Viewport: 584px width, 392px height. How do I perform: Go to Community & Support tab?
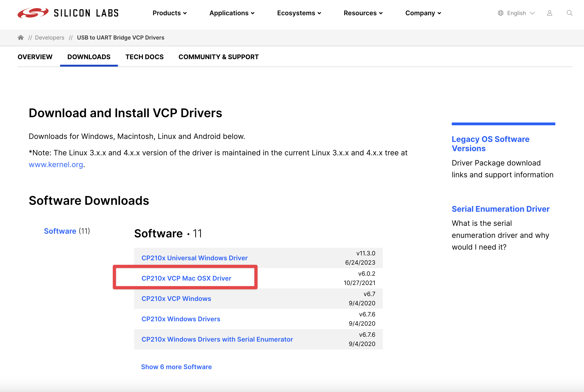point(218,57)
